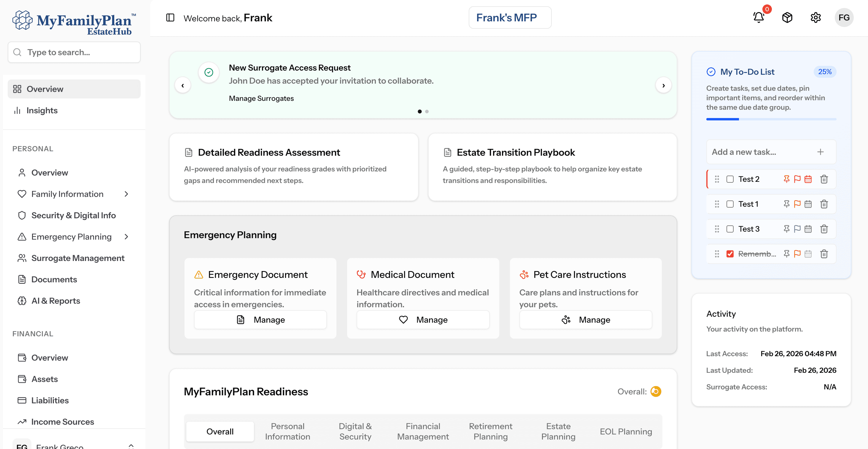
Task: Click the package/orders icon in the header
Action: click(787, 17)
